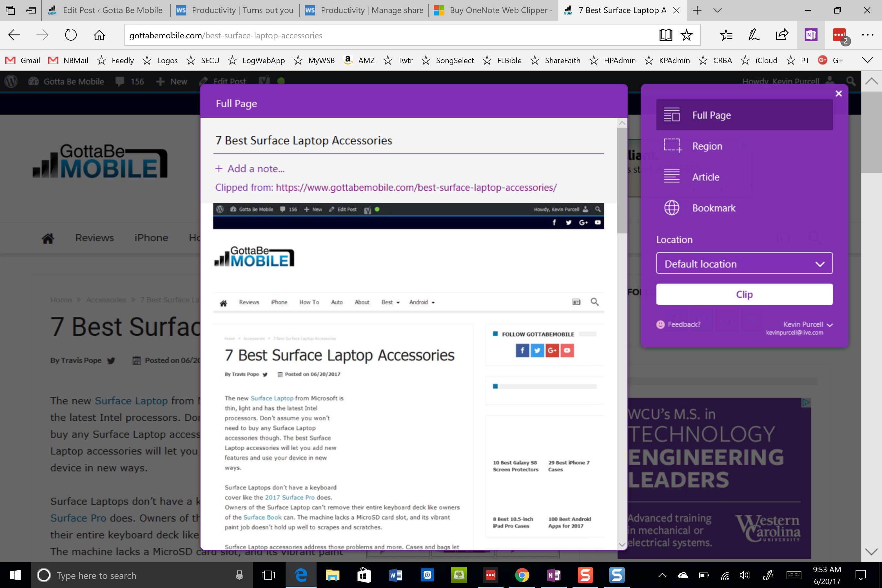The height and width of the screenshot is (588, 882).
Task: Close the 7 Best Surface Laptop tab
Action: coord(676,10)
